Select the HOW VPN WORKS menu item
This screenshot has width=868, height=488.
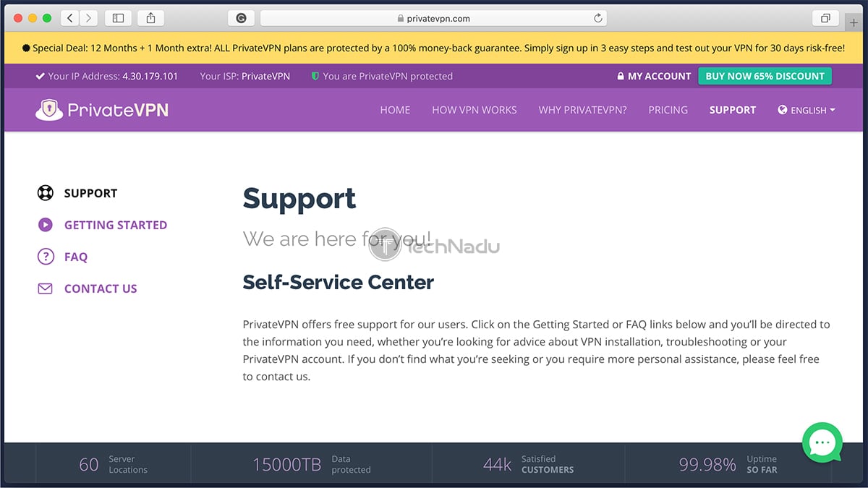(474, 110)
